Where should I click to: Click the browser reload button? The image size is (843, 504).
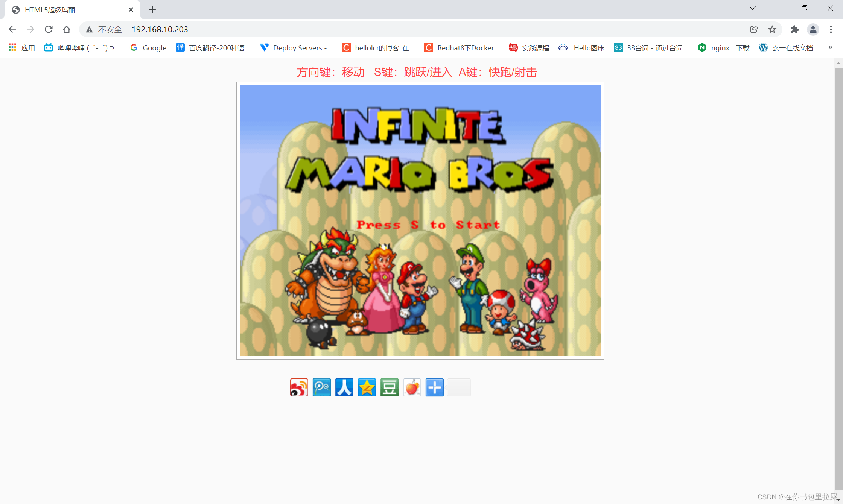49,29
